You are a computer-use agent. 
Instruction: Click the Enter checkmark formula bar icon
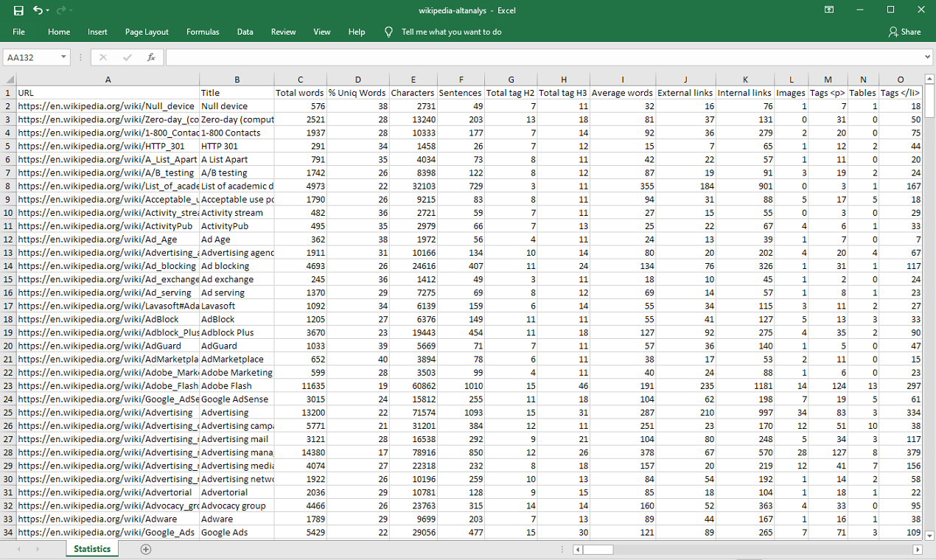(x=127, y=57)
